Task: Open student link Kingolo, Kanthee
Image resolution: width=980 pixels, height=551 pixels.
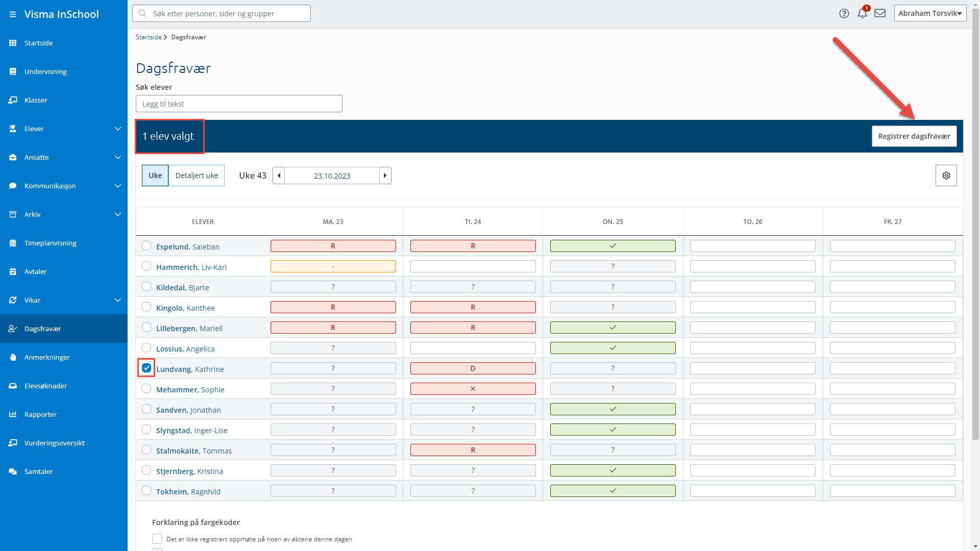Action: coord(185,308)
